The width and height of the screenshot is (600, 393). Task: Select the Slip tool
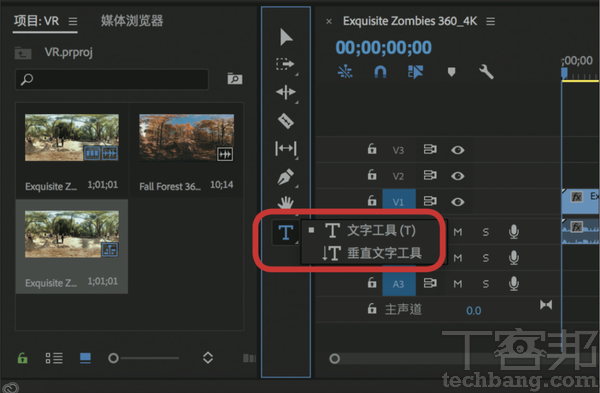coord(286,148)
